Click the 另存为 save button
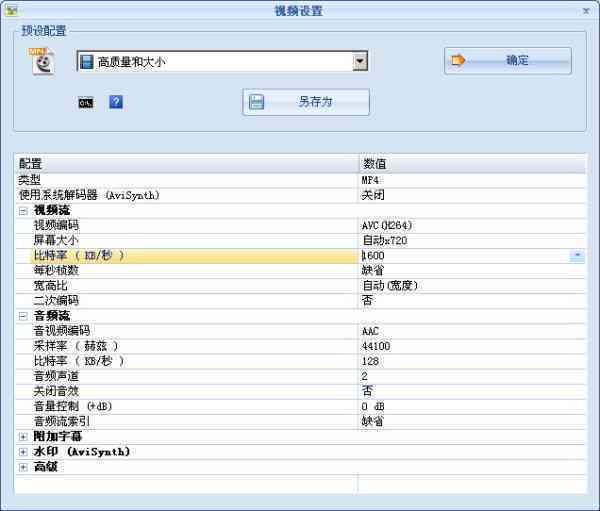Image resolution: width=600 pixels, height=511 pixels. (306, 102)
